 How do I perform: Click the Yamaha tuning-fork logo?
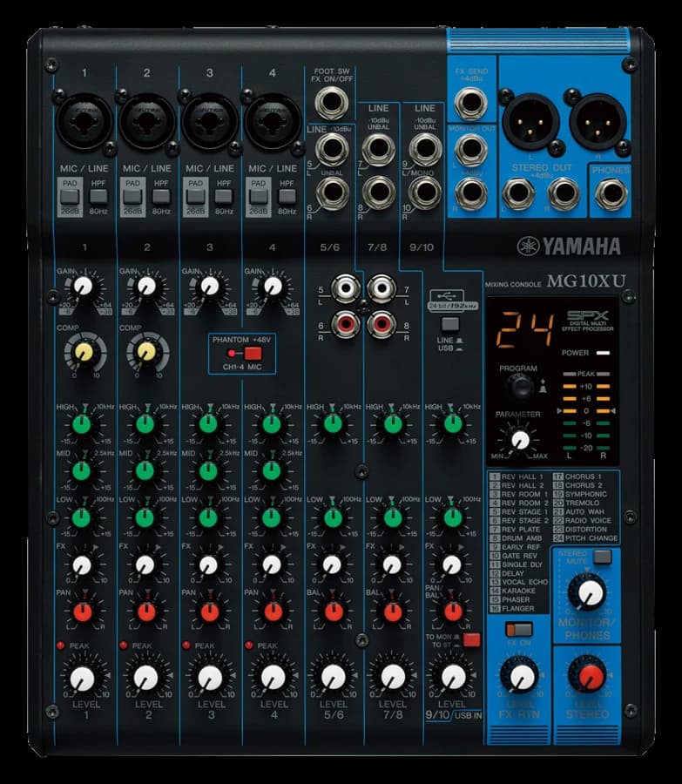pos(528,246)
